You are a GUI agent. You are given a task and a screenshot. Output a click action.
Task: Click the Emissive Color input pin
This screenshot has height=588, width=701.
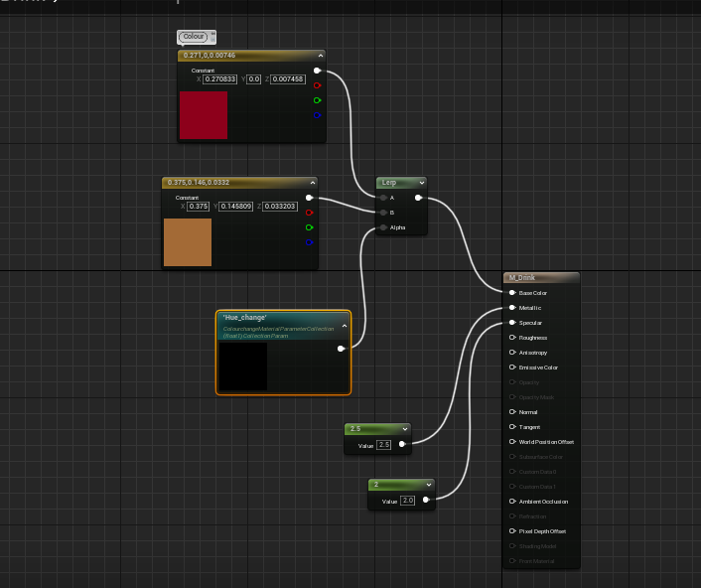point(512,367)
